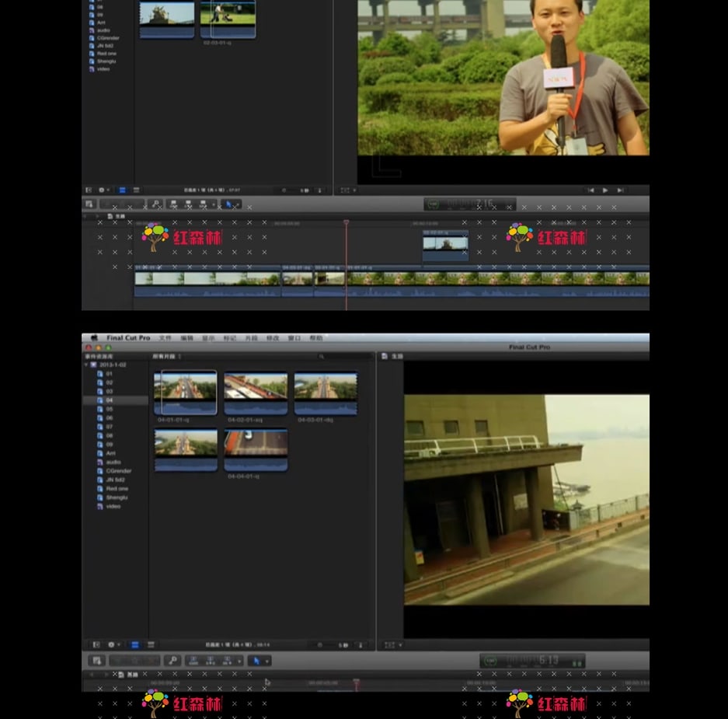Image resolution: width=728 pixels, height=719 pixels.
Task: Open the 所有片段 clip filter dropdown
Action: 166,356
